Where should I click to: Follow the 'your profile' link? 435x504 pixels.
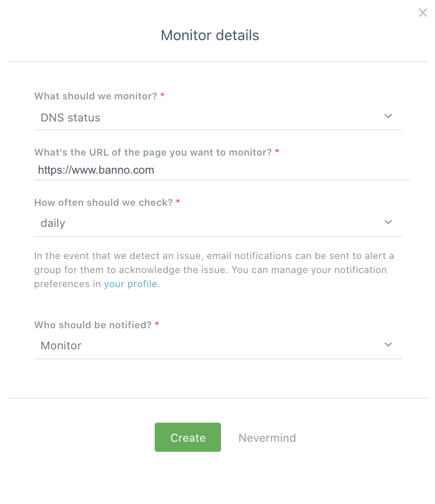pyautogui.click(x=131, y=284)
